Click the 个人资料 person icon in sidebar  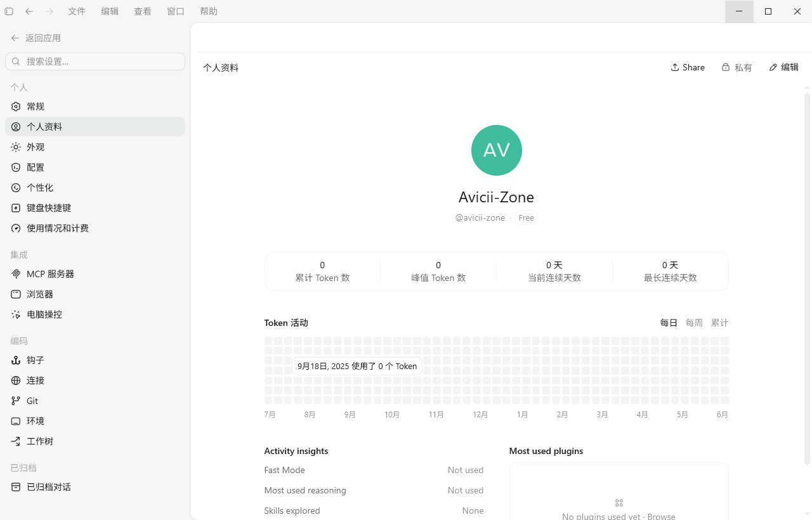click(16, 127)
